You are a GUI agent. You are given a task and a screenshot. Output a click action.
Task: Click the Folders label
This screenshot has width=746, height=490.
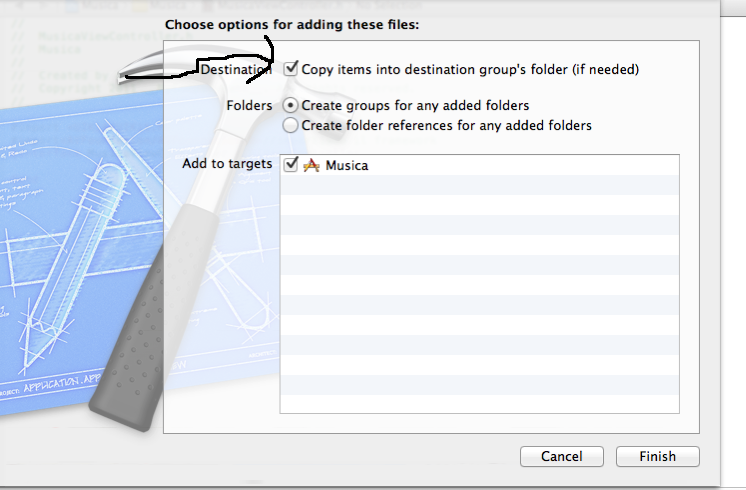click(x=249, y=106)
